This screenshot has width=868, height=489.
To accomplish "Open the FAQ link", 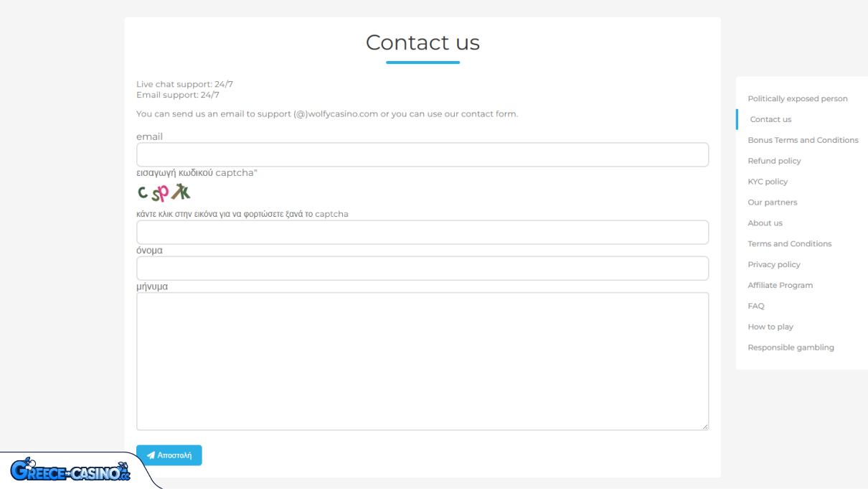I will point(756,306).
